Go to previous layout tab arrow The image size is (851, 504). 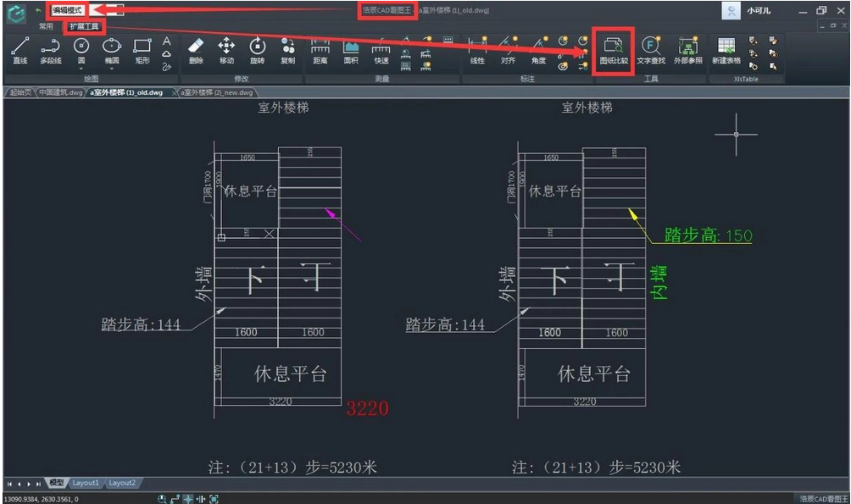[19, 484]
